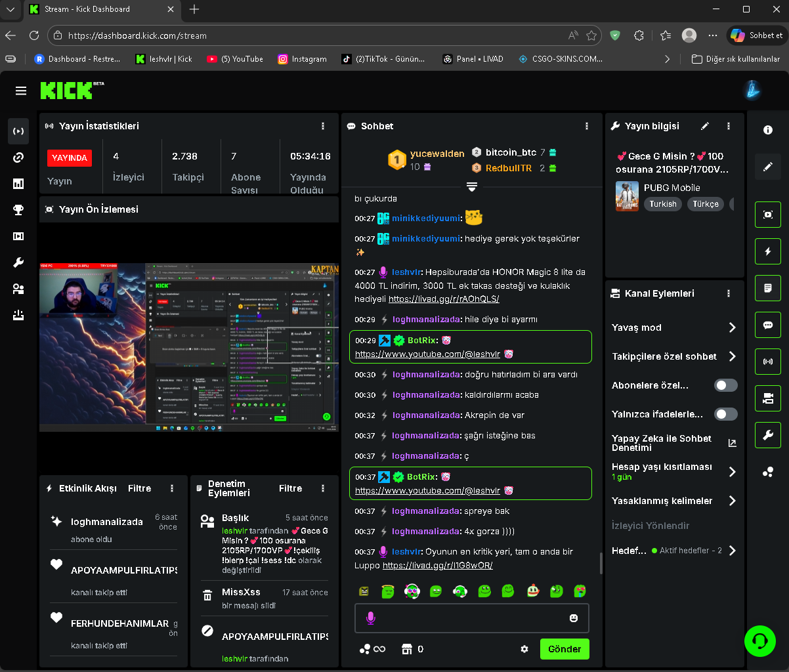Open the emoji smiley picker in chat input
The image size is (789, 672).
click(x=574, y=618)
